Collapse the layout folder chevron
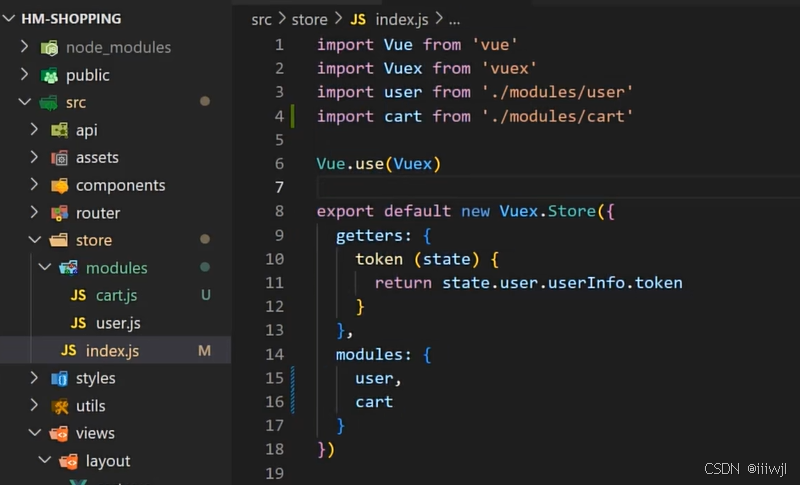Screen dimensions: 800x485 pyautogui.click(x=45, y=460)
